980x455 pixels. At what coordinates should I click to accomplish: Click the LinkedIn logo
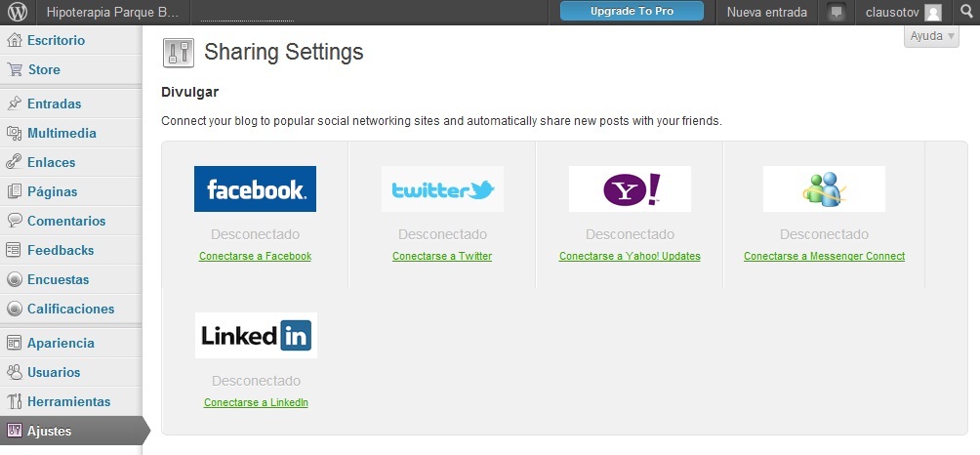tap(256, 335)
